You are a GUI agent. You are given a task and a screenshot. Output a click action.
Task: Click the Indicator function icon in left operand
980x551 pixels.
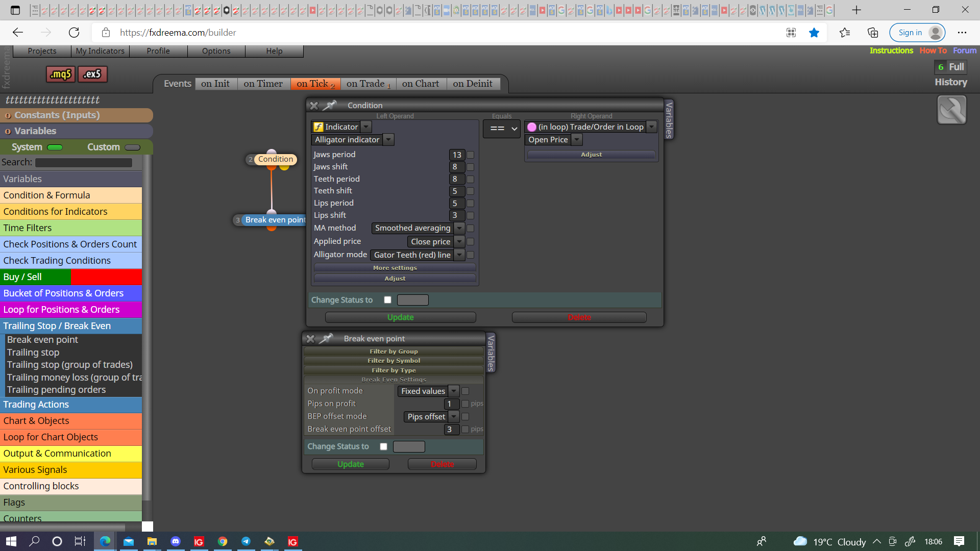tap(318, 127)
